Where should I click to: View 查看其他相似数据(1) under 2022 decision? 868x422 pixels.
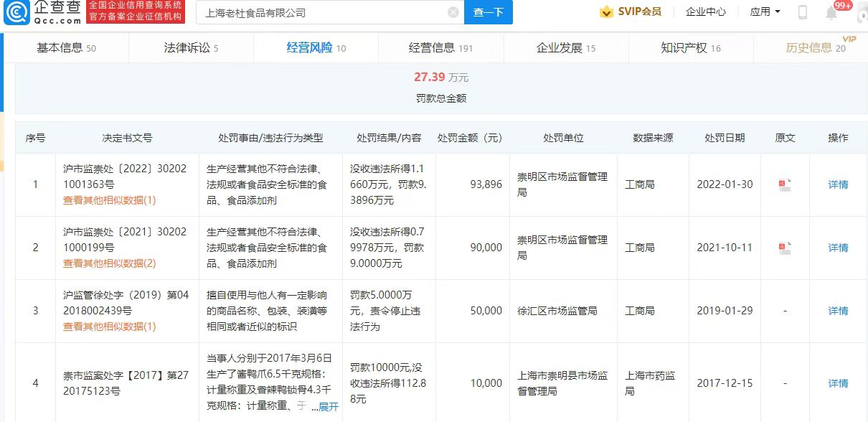tap(109, 200)
